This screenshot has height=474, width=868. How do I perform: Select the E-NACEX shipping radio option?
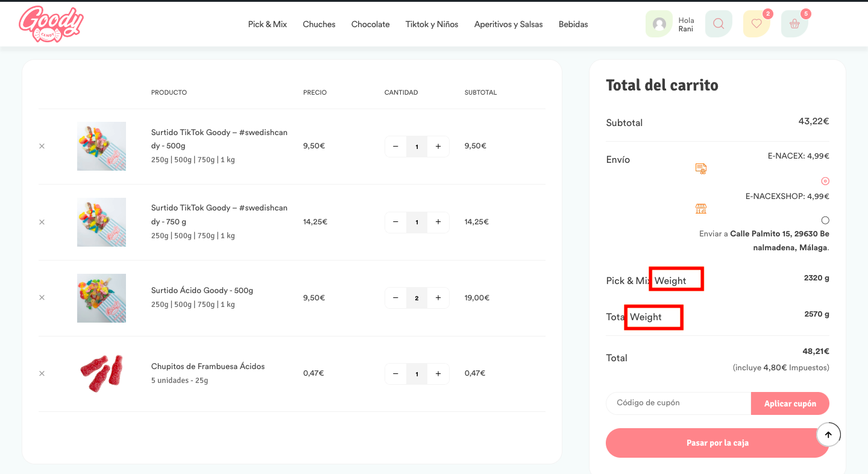tap(825, 181)
